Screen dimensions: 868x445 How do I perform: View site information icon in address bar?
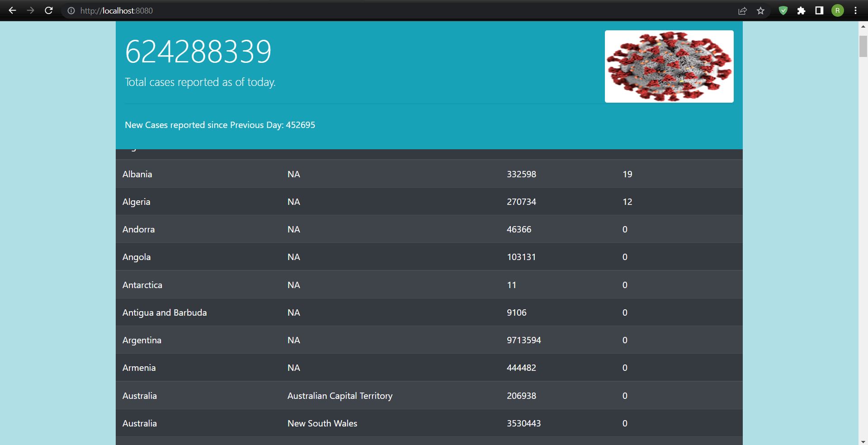(x=71, y=11)
